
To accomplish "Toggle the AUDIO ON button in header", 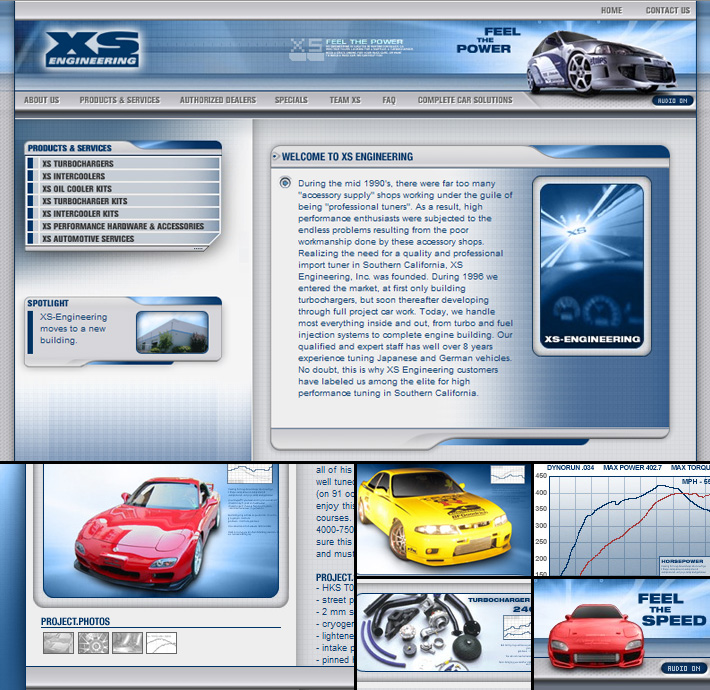I will (672, 101).
